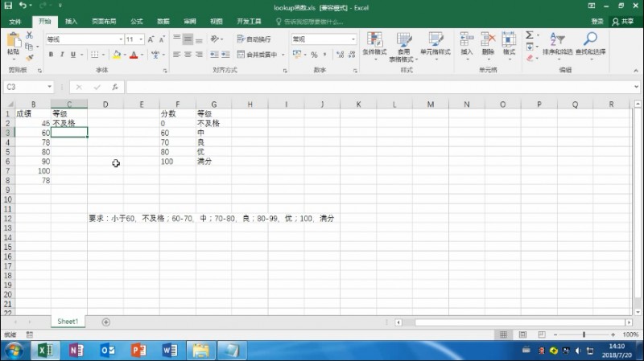644x361 pixels.
Task: Open Cell Styles (单元格样式)
Action: 436,47
